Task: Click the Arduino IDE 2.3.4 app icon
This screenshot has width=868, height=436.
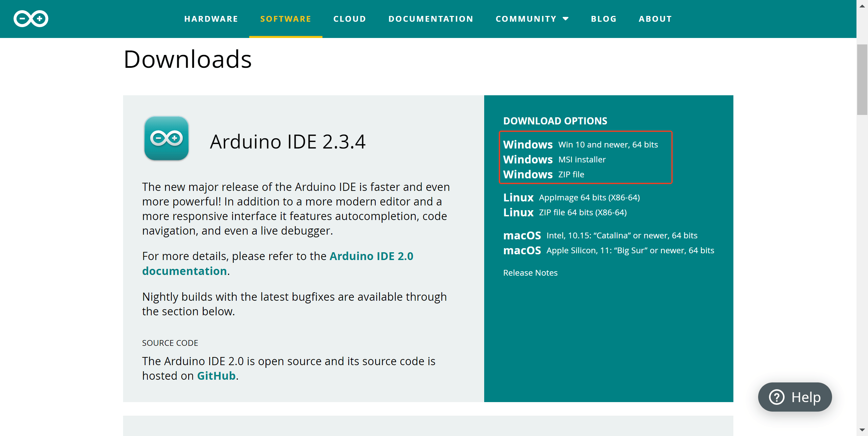Action: [166, 138]
